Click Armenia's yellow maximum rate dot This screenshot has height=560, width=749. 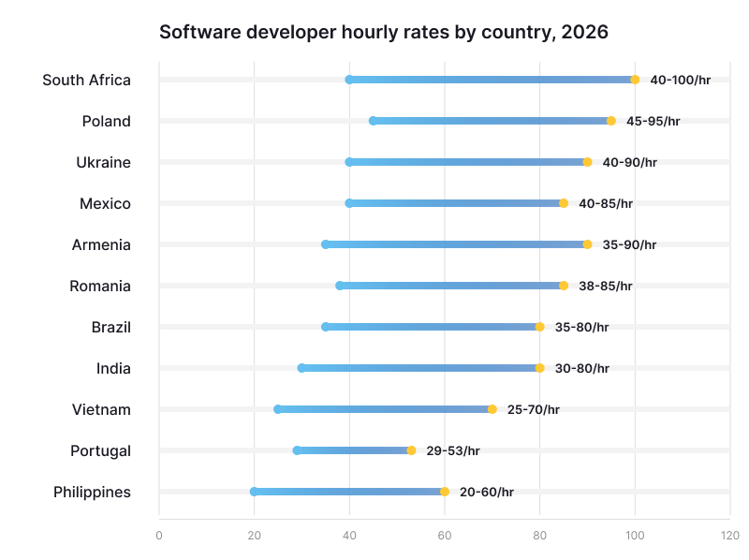coord(588,244)
